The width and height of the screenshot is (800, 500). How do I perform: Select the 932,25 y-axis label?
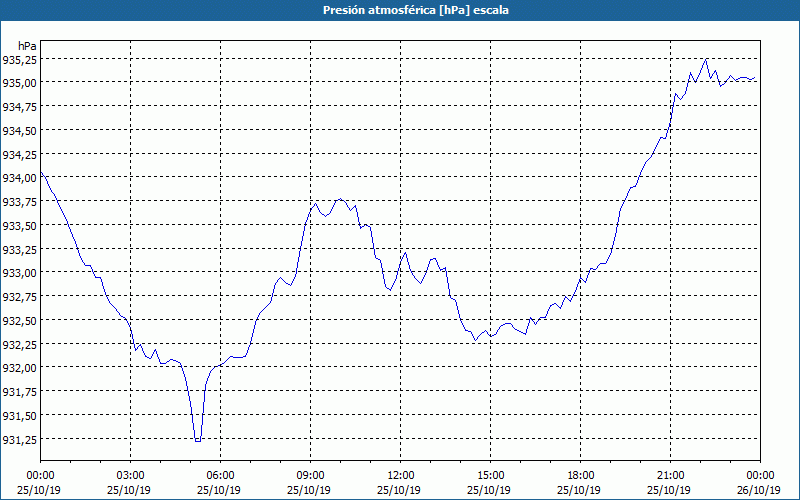click(19, 344)
